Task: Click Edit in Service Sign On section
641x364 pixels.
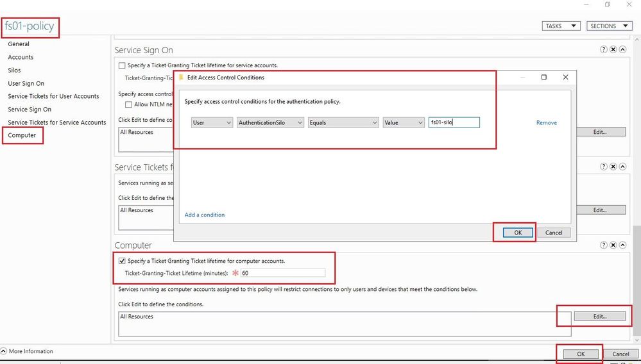Action: [600, 132]
